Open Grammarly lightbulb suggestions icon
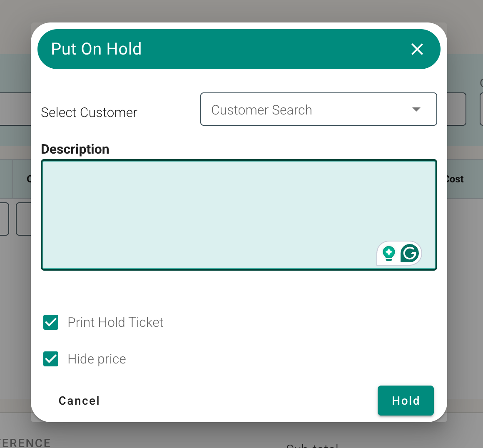Image resolution: width=483 pixels, height=448 pixels. click(389, 254)
